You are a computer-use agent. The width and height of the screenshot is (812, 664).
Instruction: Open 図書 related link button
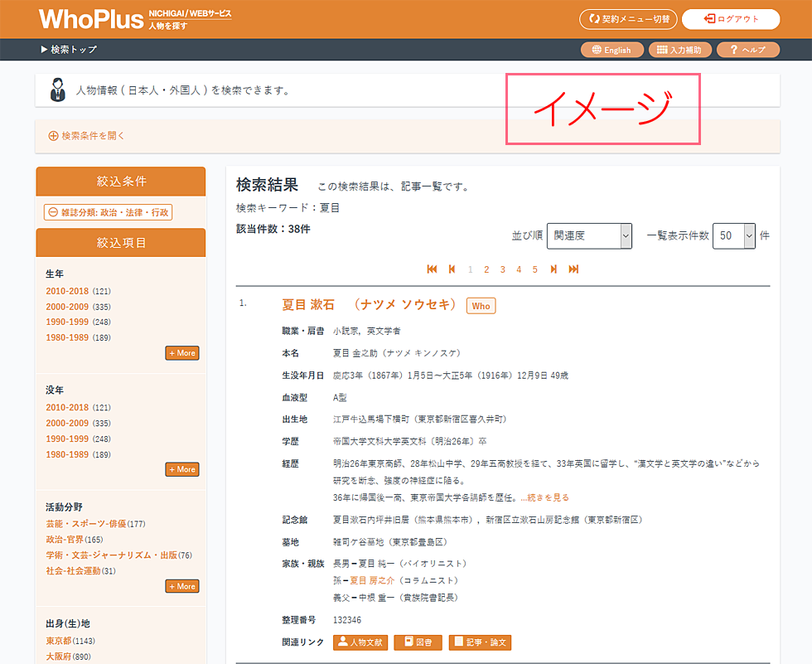(418, 642)
